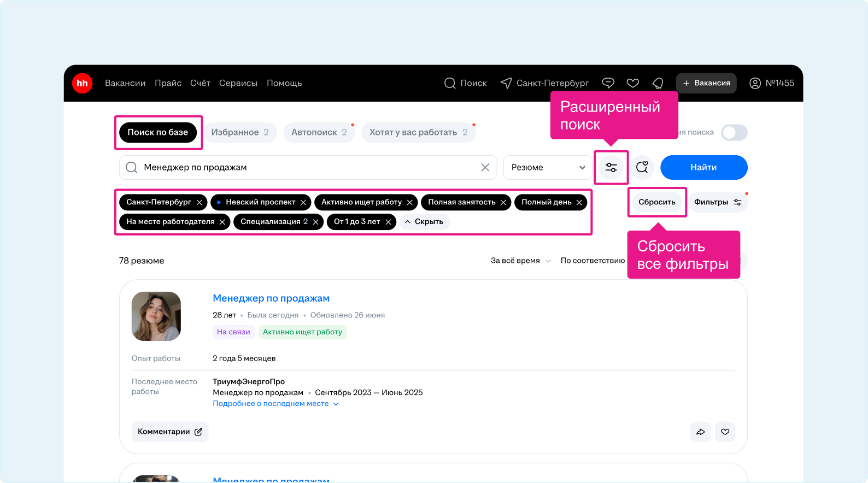Click the Сбросить button
The width and height of the screenshot is (868, 483).
pyautogui.click(x=657, y=202)
